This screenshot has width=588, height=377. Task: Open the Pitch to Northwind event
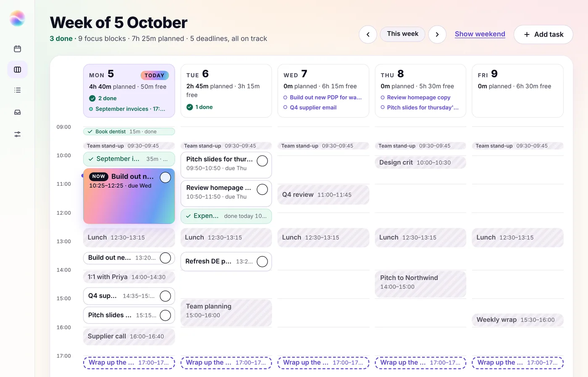(x=420, y=284)
